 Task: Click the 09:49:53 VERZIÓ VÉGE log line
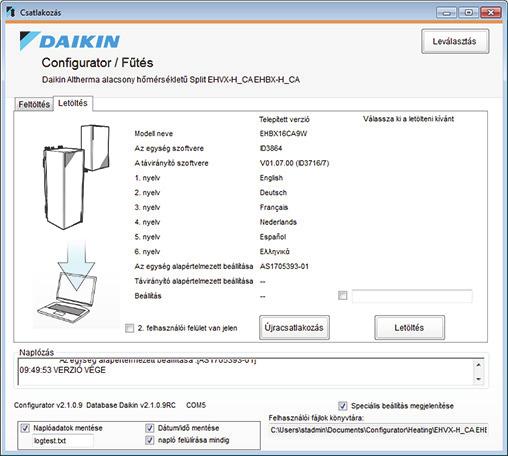click(x=63, y=370)
